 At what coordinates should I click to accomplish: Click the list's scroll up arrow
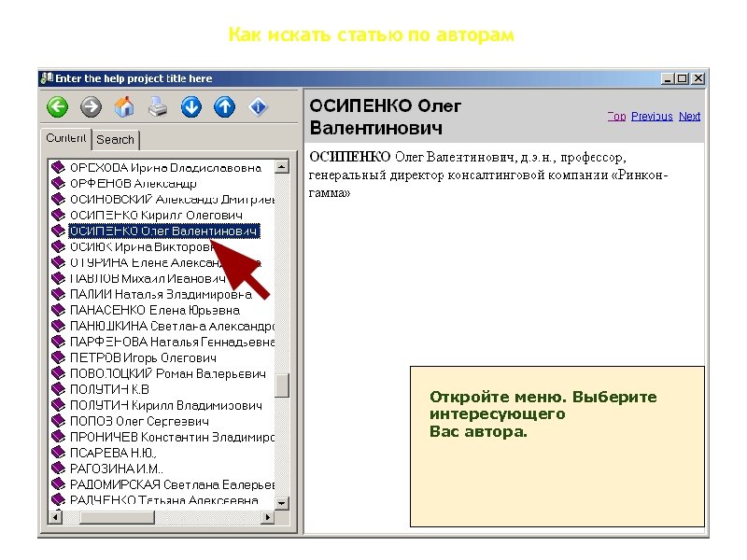coord(282,167)
